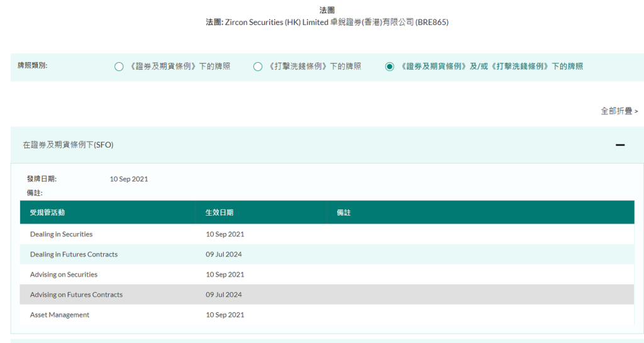The height and width of the screenshot is (343, 644).
Task: Click the Advising on Securities row
Action: coord(327,275)
